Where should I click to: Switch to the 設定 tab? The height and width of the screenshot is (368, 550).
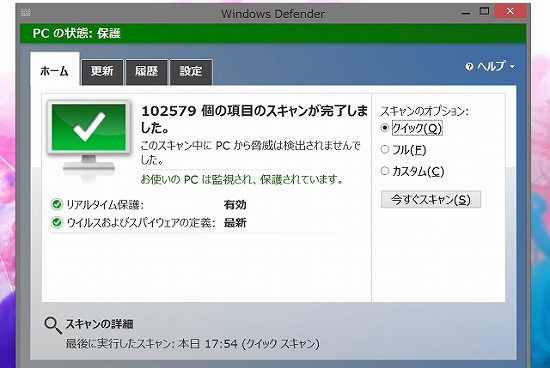click(191, 72)
